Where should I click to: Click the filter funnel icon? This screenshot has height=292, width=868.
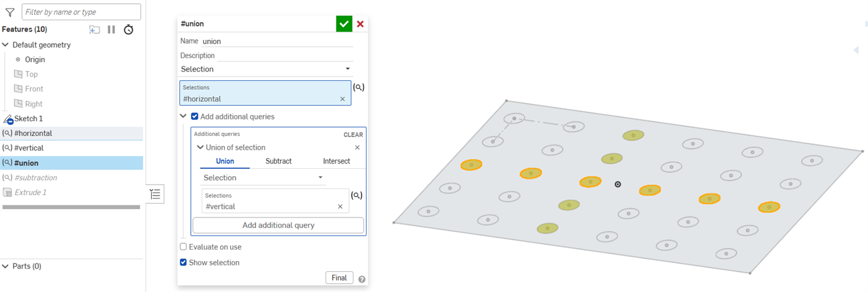[x=9, y=12]
